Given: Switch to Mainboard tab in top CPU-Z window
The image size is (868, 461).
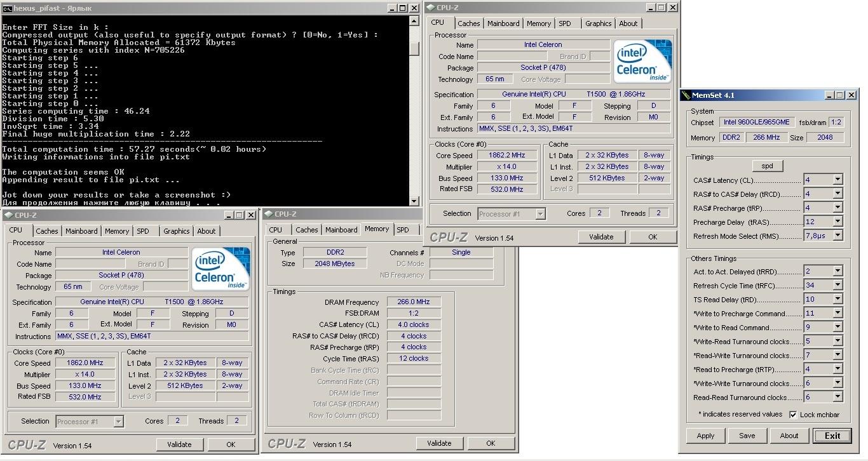Looking at the screenshot, I should tap(503, 23).
